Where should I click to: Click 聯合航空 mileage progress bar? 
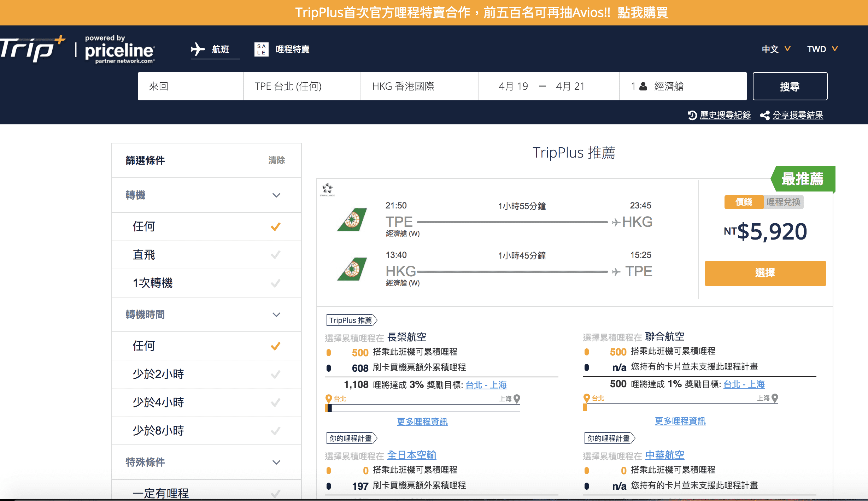pos(681,407)
